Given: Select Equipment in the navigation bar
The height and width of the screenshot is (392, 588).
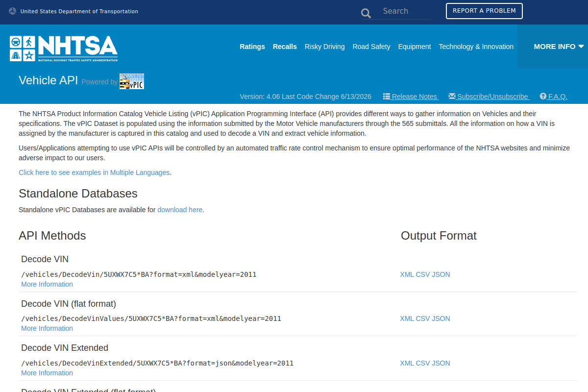Looking at the screenshot, I should click(x=415, y=47).
